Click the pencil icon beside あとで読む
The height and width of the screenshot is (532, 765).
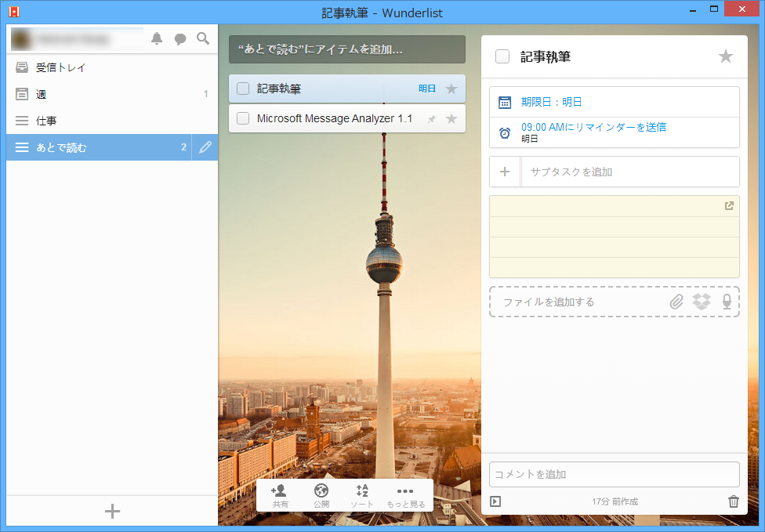coord(205,147)
